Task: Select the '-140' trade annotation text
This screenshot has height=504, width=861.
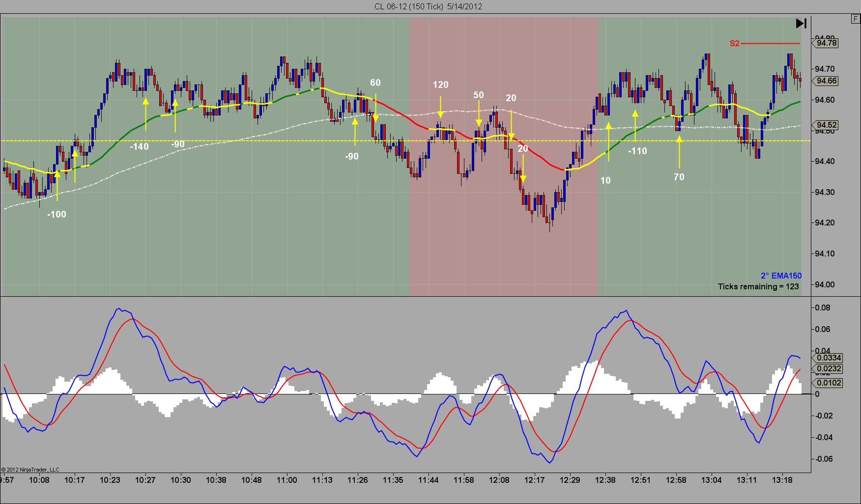Action: point(139,146)
